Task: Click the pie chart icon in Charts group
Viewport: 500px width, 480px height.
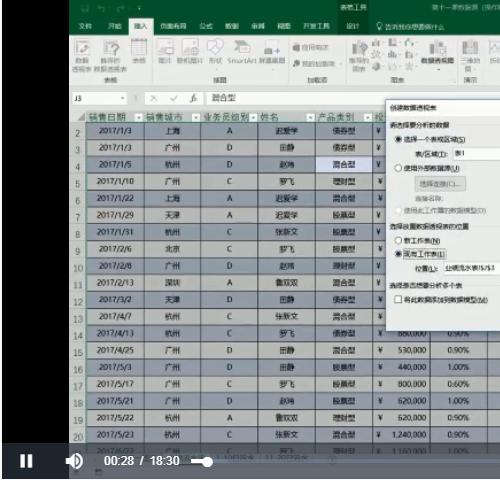Action: click(x=376, y=66)
